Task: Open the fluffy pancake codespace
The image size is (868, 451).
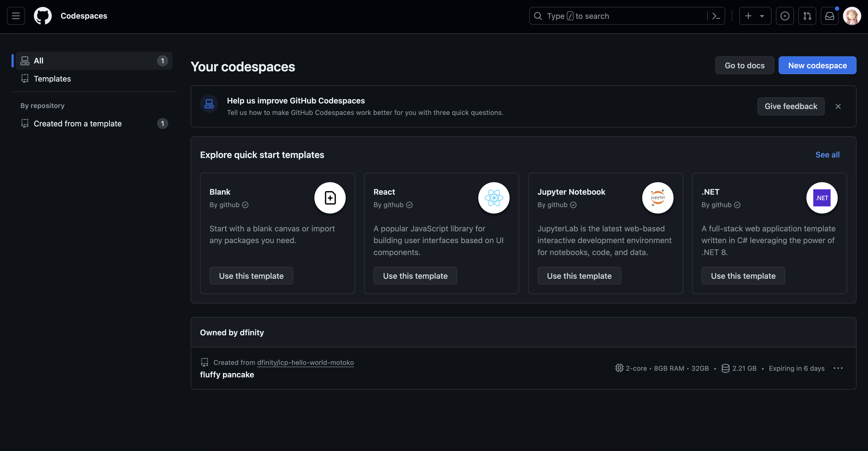Action: point(227,375)
